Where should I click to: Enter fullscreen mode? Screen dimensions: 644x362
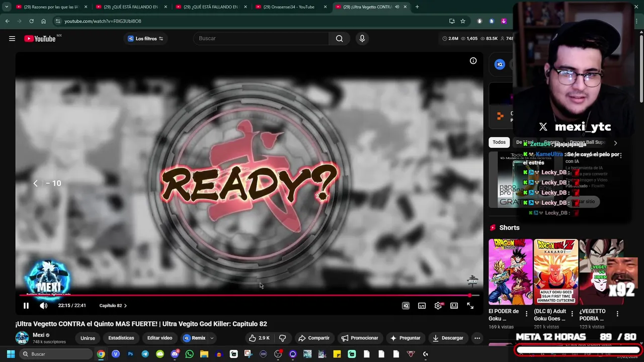470,306
